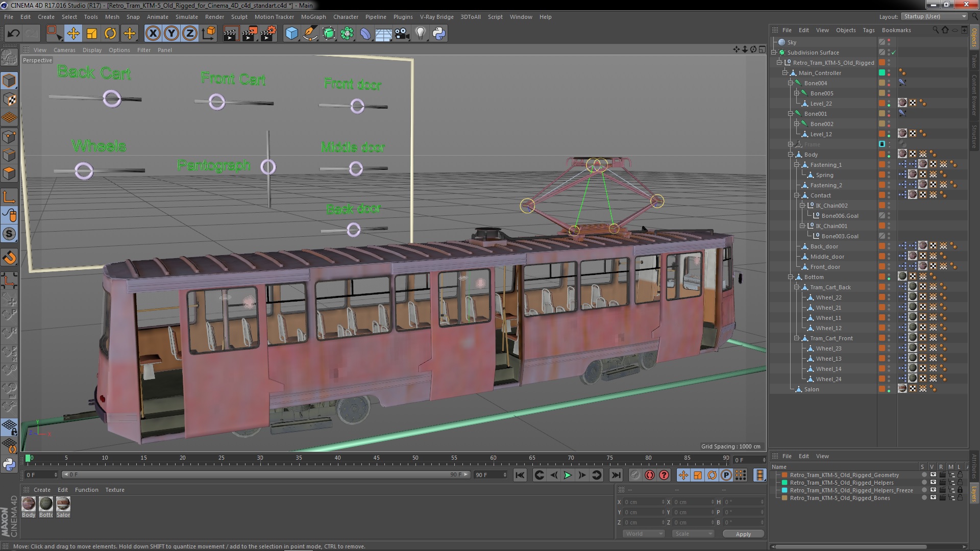Click the Front door slider handle
This screenshot has height=551, width=980.
357,106
